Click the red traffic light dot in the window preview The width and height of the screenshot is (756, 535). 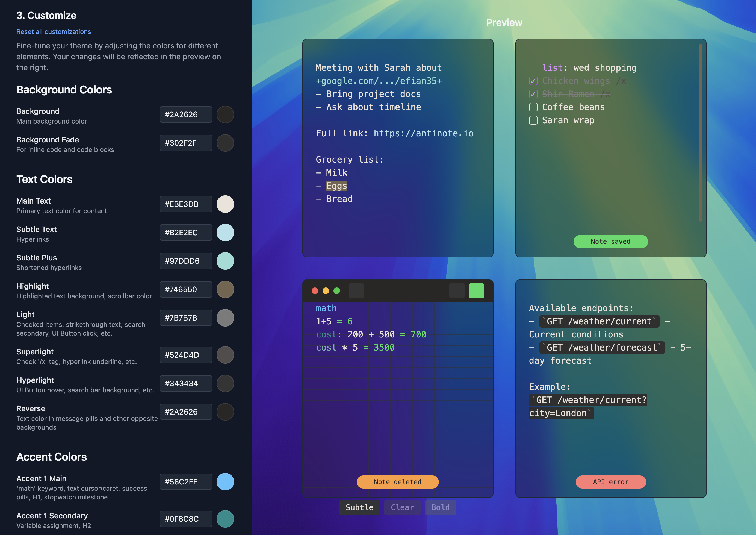tap(315, 290)
